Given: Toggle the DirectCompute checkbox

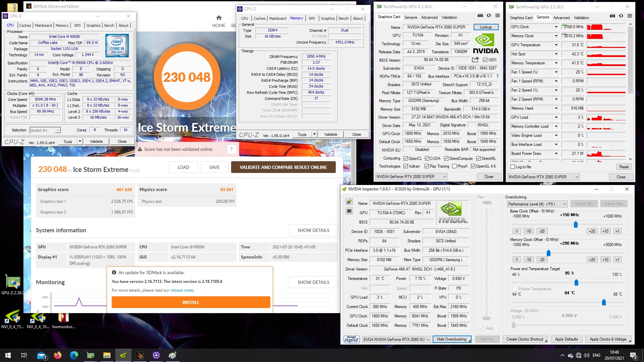Looking at the screenshot, I should [446, 158].
